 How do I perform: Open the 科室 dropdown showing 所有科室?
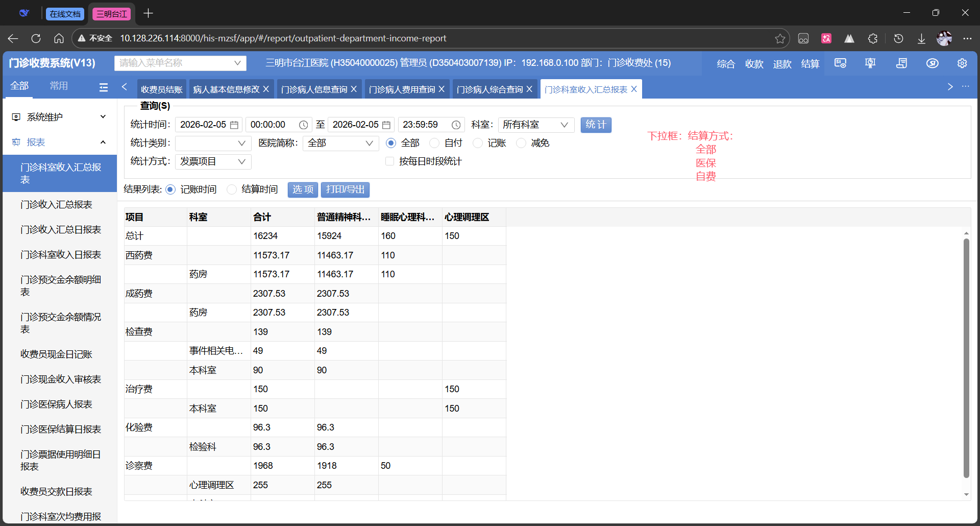coord(536,125)
